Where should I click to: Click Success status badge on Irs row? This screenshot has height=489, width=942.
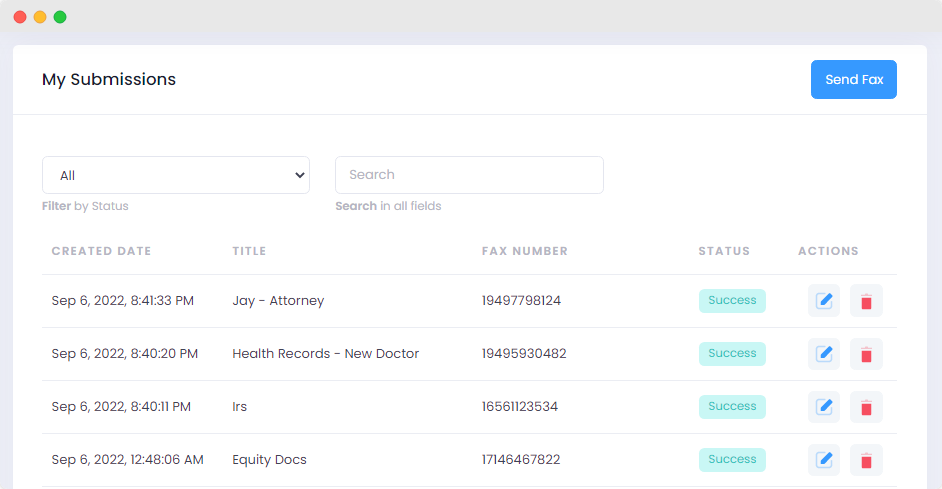coord(732,407)
